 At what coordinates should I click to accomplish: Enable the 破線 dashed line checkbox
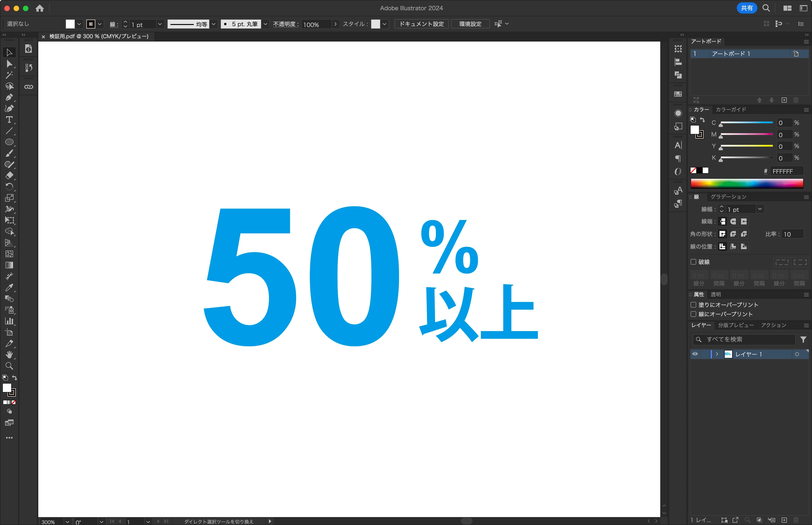693,262
